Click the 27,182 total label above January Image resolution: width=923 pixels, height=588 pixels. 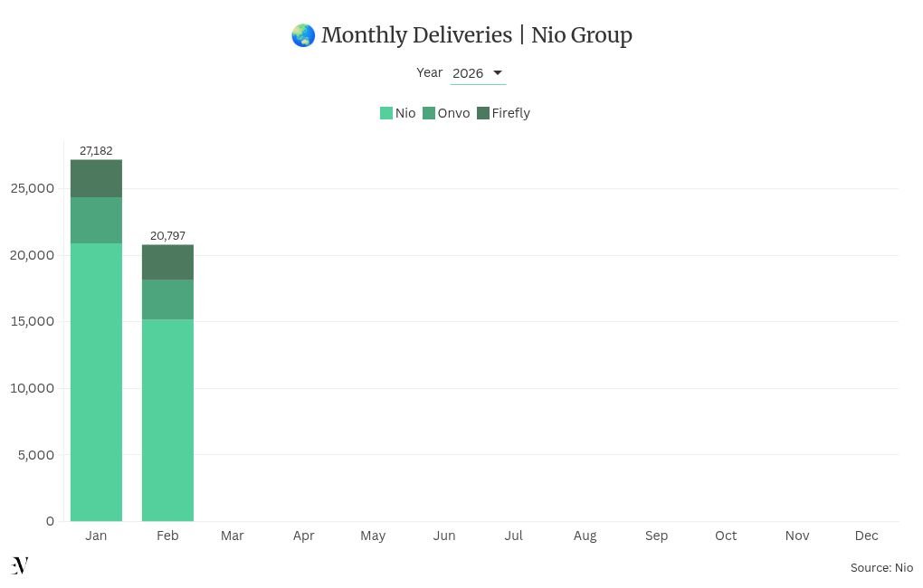[x=96, y=151]
